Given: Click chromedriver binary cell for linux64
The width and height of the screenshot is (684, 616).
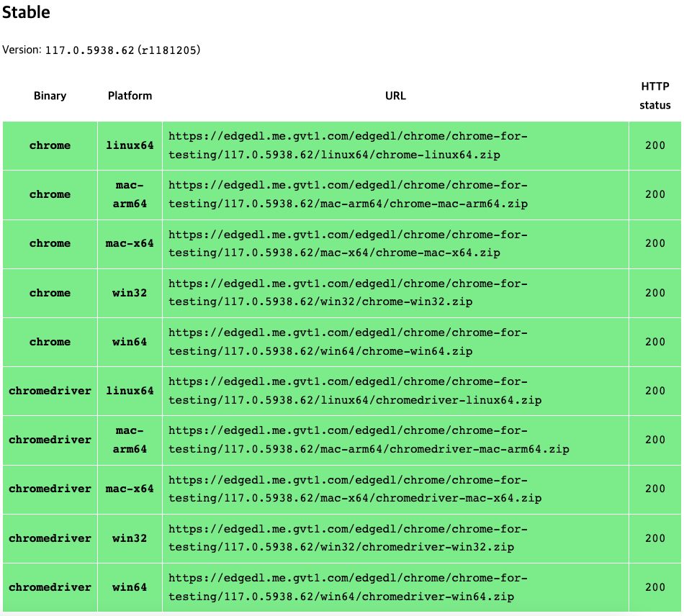Looking at the screenshot, I should tap(50, 391).
